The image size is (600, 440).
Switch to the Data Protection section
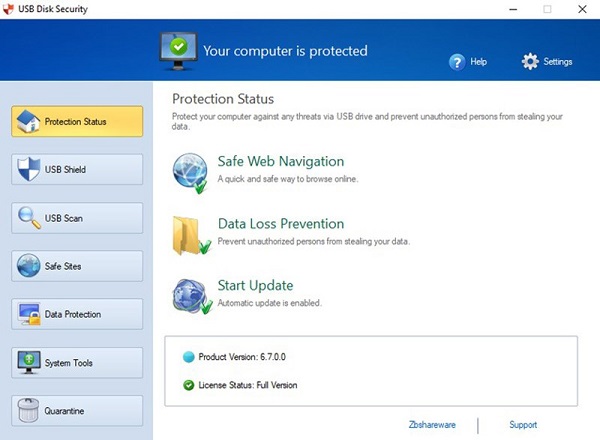pos(77,314)
